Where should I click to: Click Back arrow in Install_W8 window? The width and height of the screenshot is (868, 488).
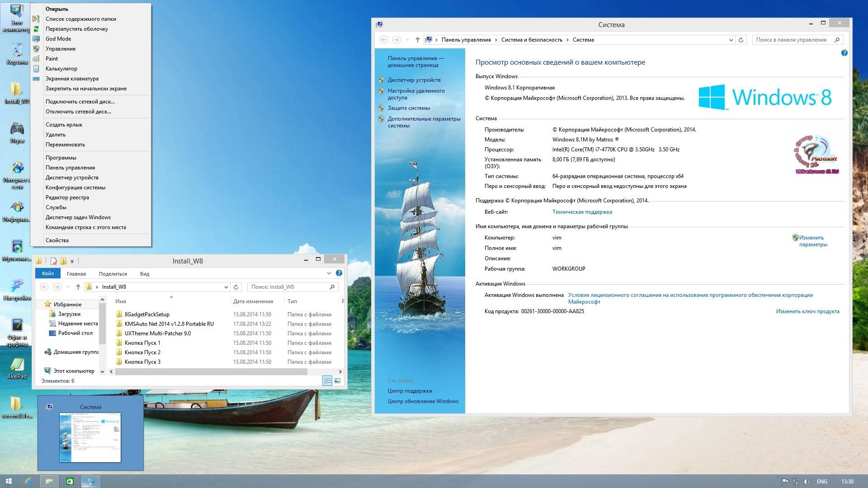(44, 287)
